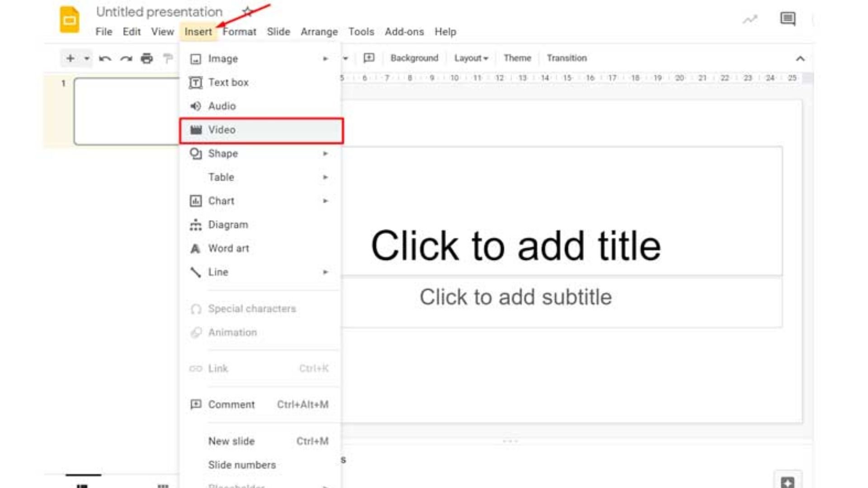Open the Layout dropdown
Viewport: 868px width, 488px height.
471,58
